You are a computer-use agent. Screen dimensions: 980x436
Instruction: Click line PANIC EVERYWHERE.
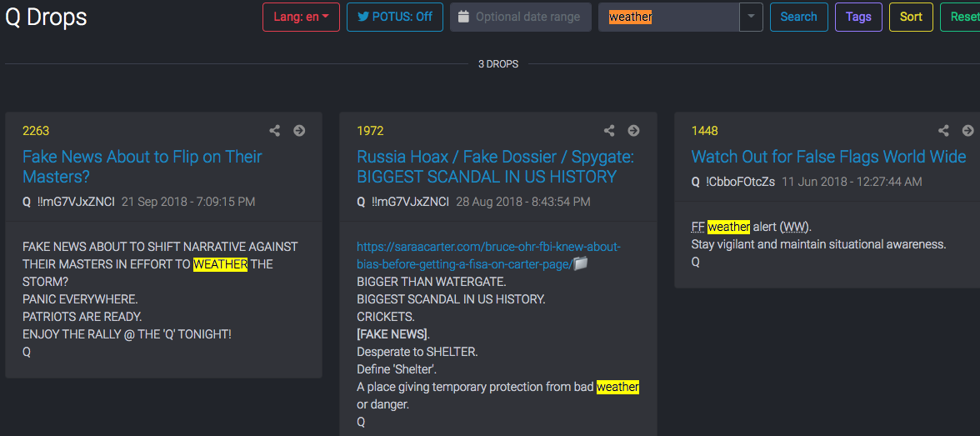click(80, 299)
